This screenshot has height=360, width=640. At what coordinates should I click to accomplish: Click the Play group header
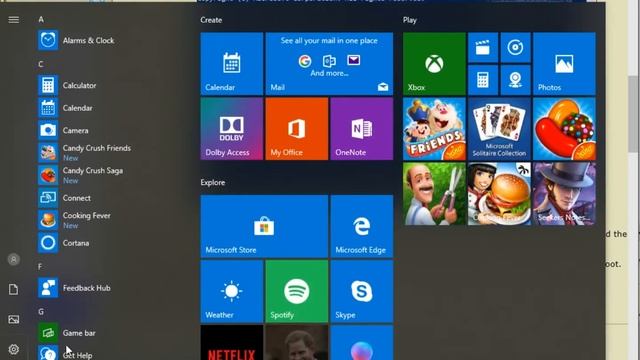[410, 20]
